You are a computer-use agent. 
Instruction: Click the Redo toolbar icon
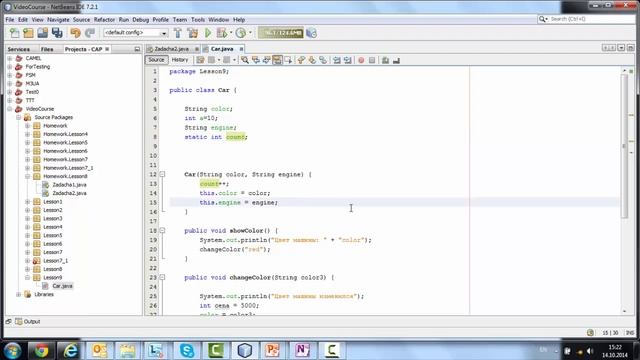tap(90, 33)
